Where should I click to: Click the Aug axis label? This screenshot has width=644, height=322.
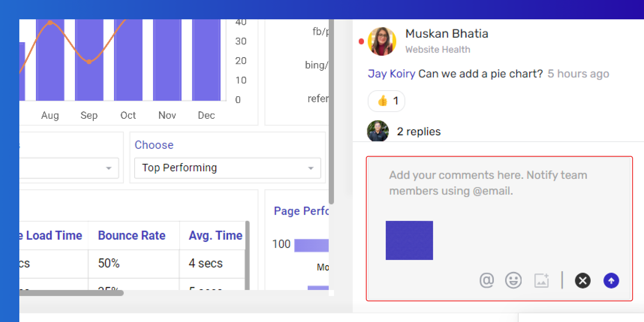(x=50, y=115)
